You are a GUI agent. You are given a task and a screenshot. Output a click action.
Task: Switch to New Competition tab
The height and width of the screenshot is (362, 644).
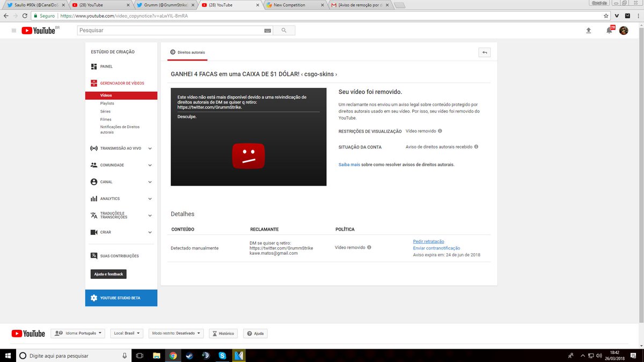(295, 5)
